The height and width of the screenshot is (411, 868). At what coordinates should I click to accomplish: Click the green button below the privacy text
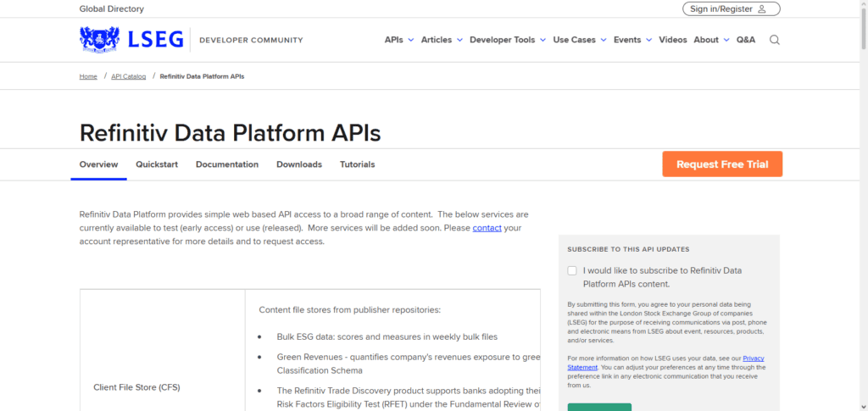click(x=599, y=407)
